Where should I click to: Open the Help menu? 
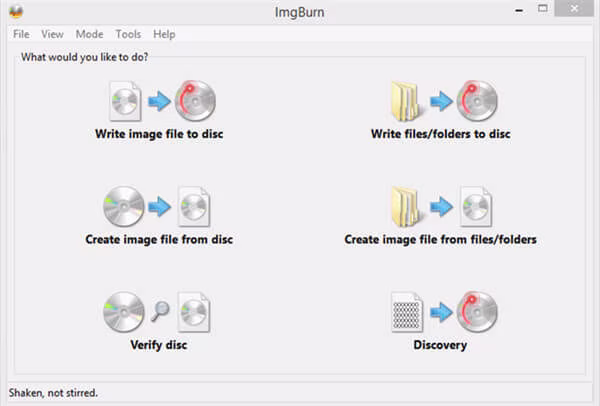pyautogui.click(x=164, y=34)
